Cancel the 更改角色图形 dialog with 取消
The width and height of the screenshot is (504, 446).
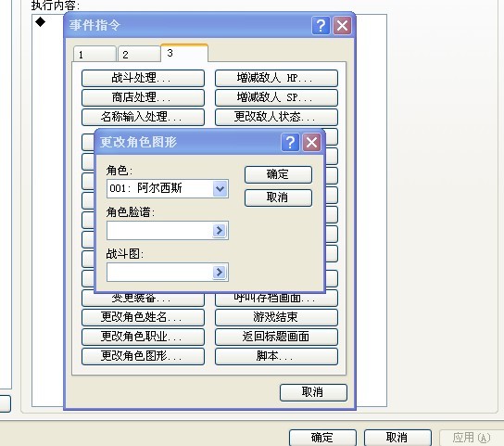(278, 198)
